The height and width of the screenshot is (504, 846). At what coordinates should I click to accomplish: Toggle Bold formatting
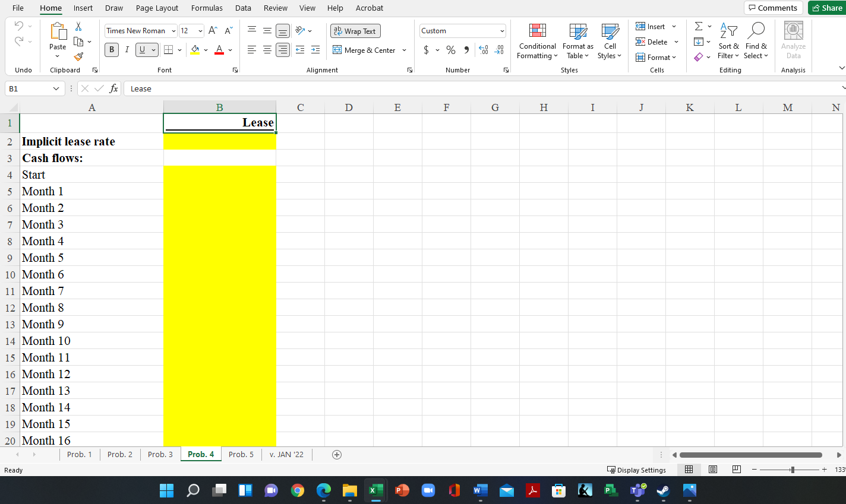tap(112, 50)
